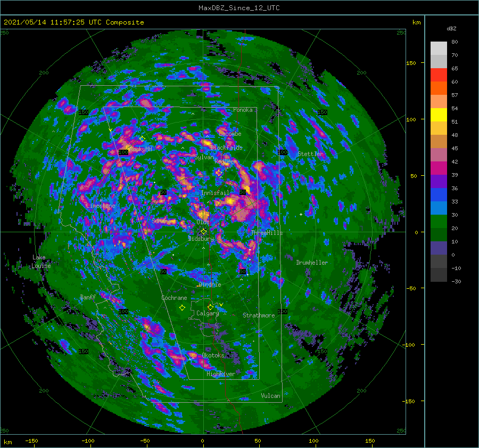Viewport: 479px width, 448px height.
Task: Click the Innisfail label
Action: [215, 193]
